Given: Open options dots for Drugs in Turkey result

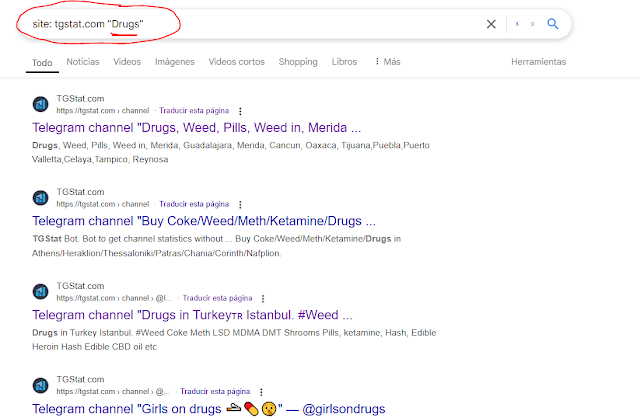Looking at the screenshot, I should coord(263,298).
